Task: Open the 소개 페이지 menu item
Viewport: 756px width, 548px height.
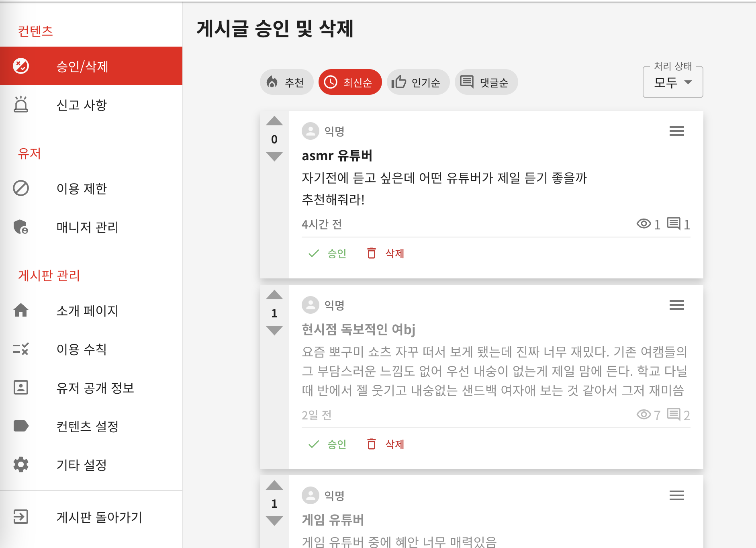Action: pyautogui.click(x=91, y=310)
